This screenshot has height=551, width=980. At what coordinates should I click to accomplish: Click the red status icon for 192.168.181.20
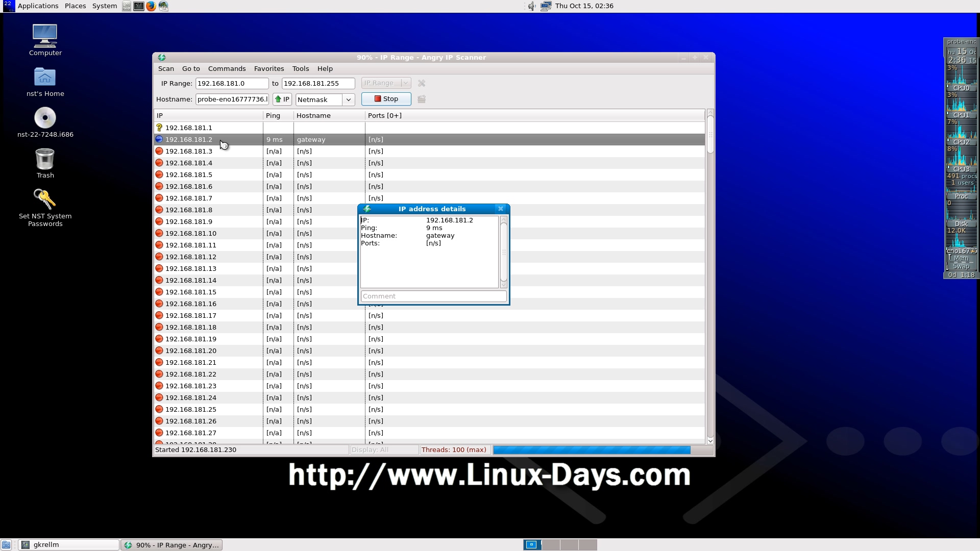tap(159, 350)
